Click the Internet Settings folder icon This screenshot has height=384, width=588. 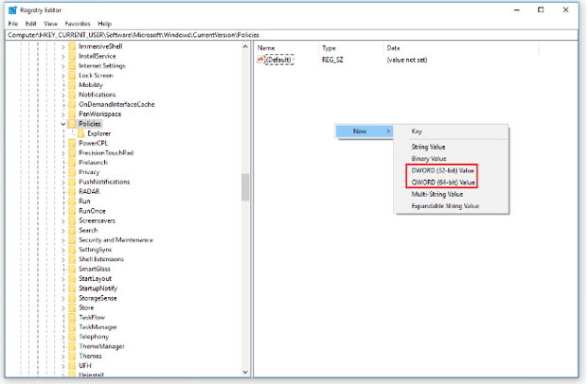72,66
